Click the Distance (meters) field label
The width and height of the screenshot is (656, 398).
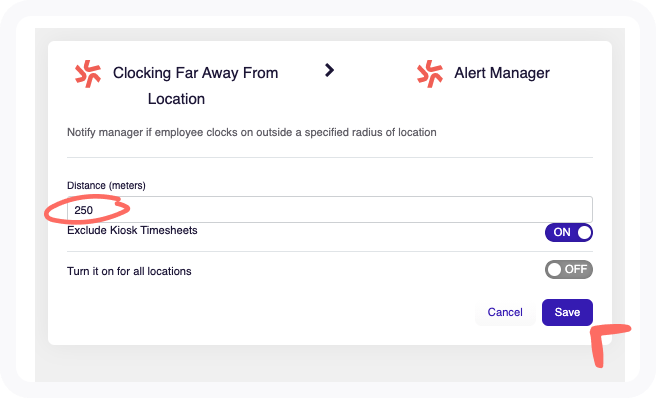click(106, 185)
